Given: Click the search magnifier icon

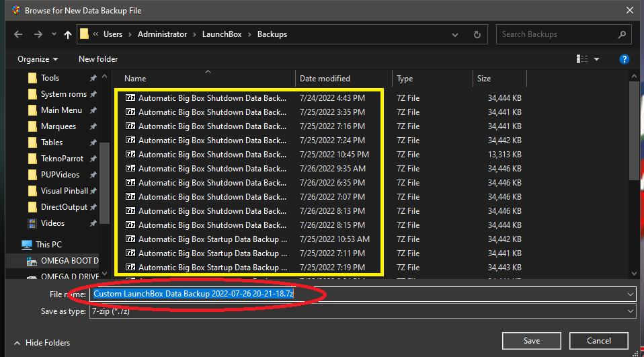Looking at the screenshot, I should (x=622, y=34).
